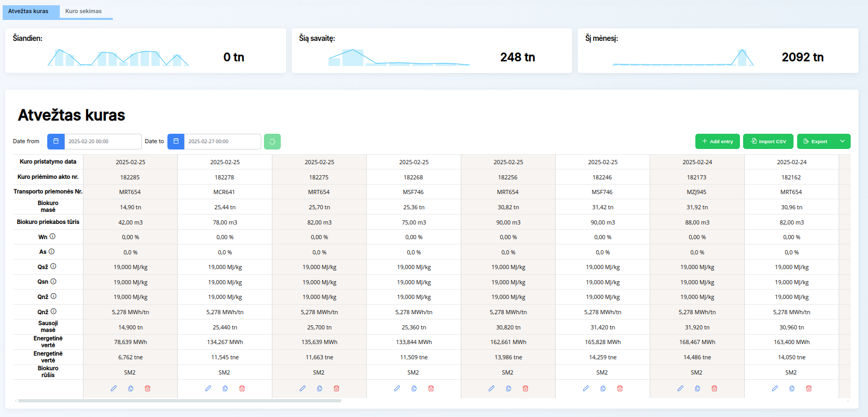Duplicate entry 182278 using copy icon

click(225, 389)
